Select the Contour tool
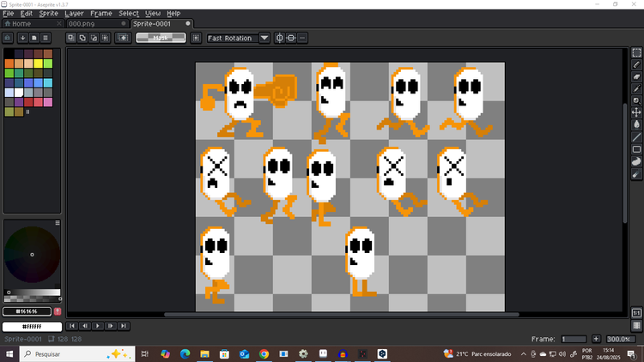The height and width of the screenshot is (362, 644). tap(636, 162)
